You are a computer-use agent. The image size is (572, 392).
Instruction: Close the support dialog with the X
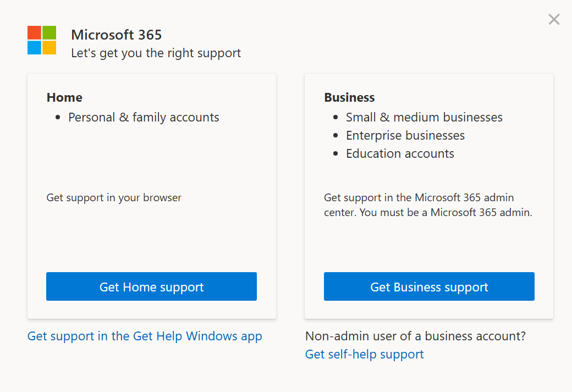(554, 20)
